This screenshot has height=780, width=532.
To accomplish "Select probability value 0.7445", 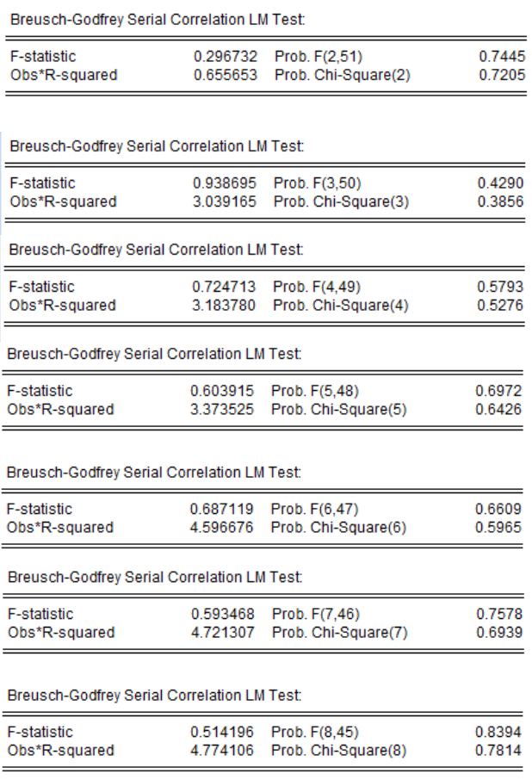I will pos(502,56).
